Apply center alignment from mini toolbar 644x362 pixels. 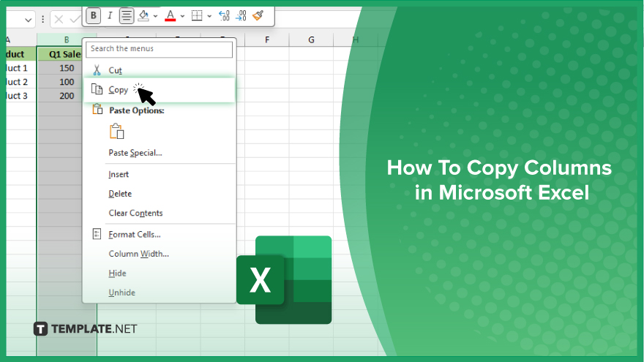point(126,16)
